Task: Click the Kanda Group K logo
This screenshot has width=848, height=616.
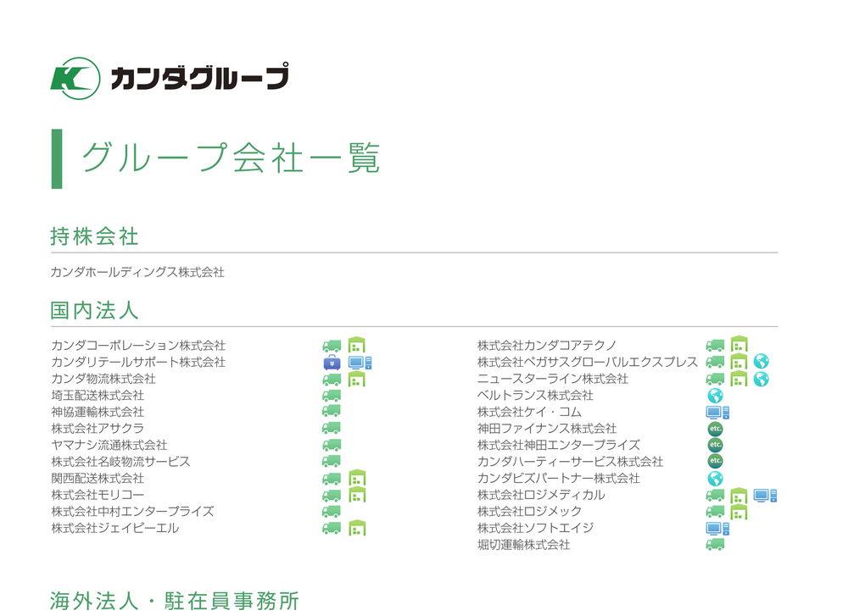Action: pyautogui.click(x=75, y=78)
